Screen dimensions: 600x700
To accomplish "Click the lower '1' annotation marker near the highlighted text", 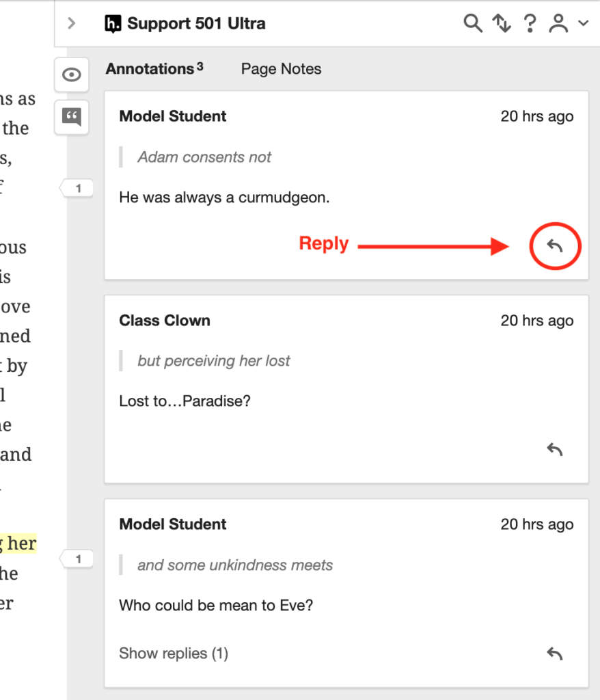I will (77, 558).
